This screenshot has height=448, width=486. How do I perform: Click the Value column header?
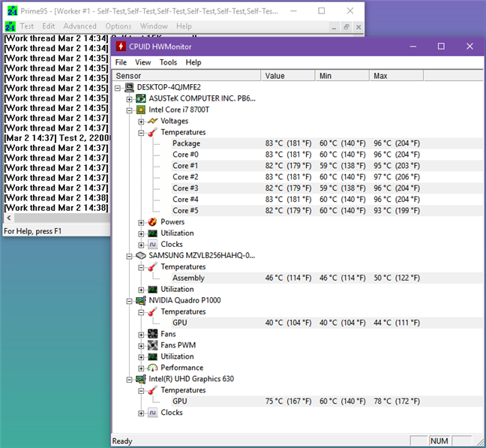[x=288, y=76]
